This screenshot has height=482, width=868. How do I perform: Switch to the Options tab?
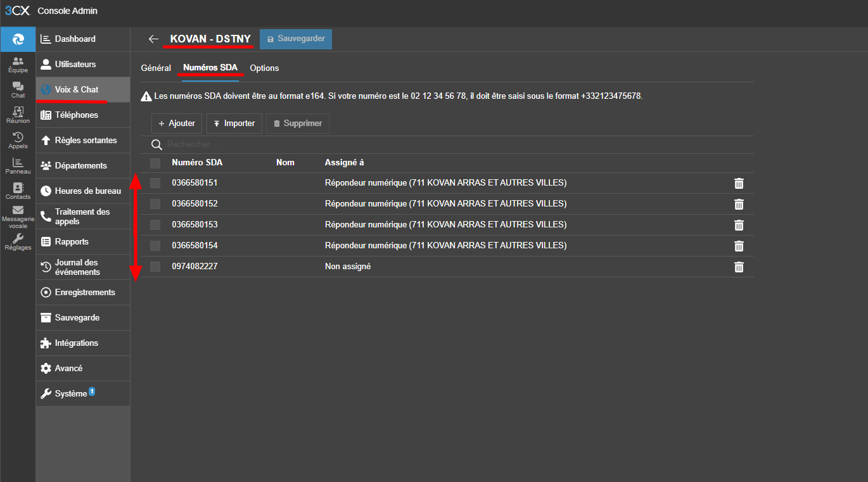(264, 68)
